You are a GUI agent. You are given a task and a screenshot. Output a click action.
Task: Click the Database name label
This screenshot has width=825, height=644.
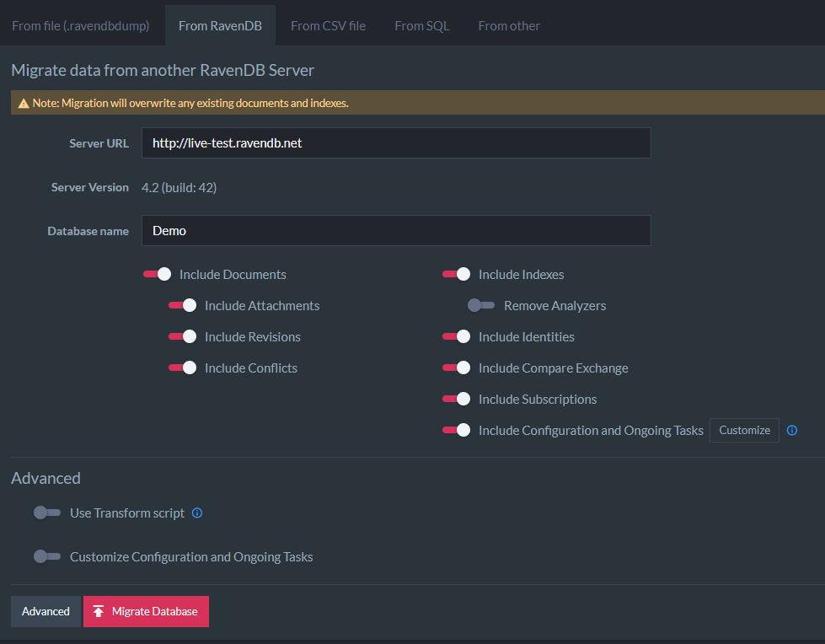pos(88,231)
